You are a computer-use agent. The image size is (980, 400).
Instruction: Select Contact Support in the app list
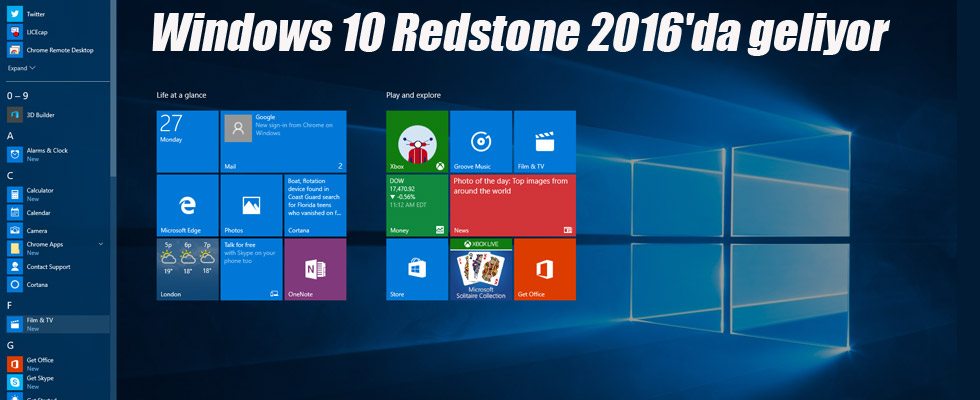48,267
